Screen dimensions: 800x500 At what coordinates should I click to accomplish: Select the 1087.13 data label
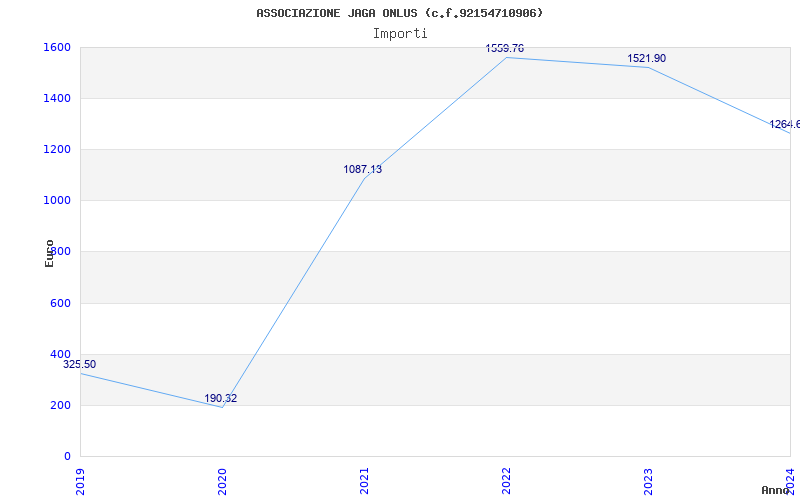click(362, 169)
